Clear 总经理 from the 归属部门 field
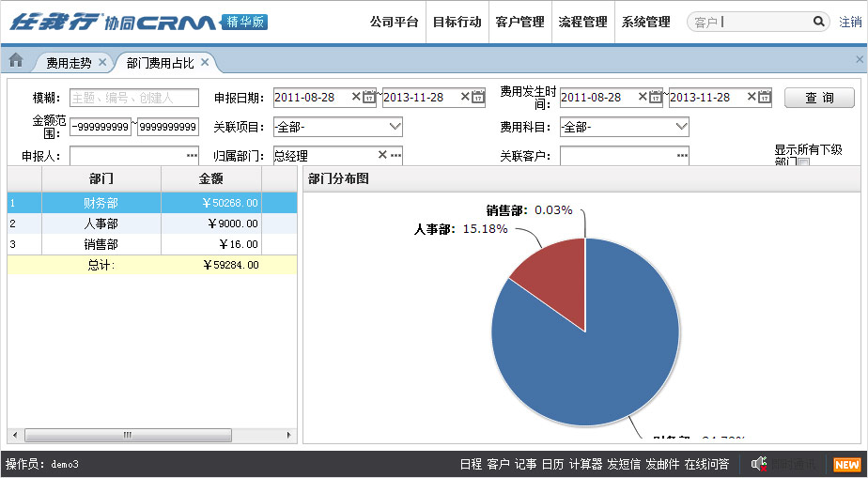868x478 pixels. tap(382, 155)
